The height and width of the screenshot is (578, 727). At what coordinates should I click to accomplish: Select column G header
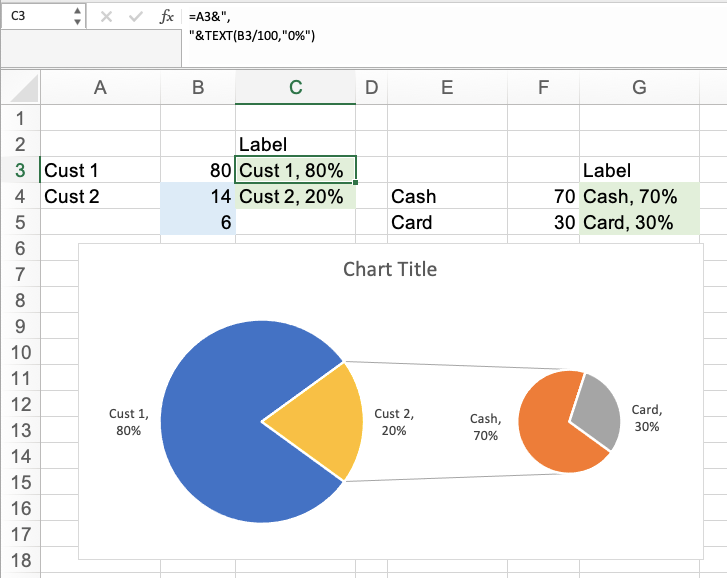coord(639,88)
